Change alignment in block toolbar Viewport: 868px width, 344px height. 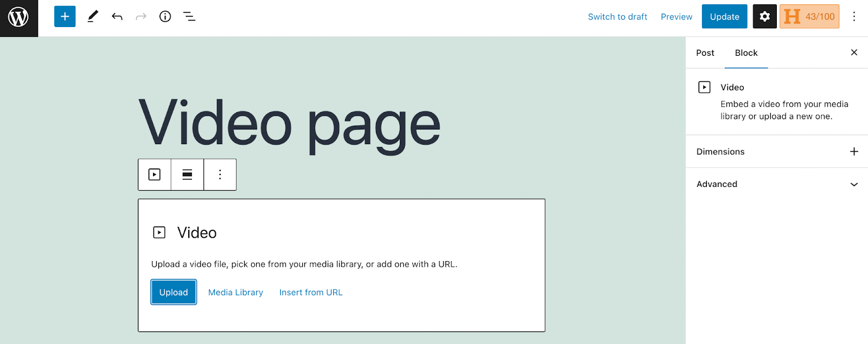(187, 174)
